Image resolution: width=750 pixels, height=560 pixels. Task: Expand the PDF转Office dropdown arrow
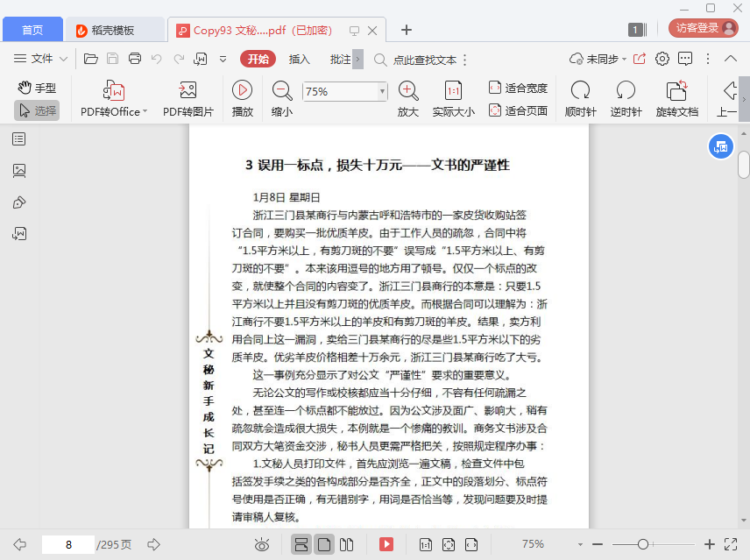(145, 112)
